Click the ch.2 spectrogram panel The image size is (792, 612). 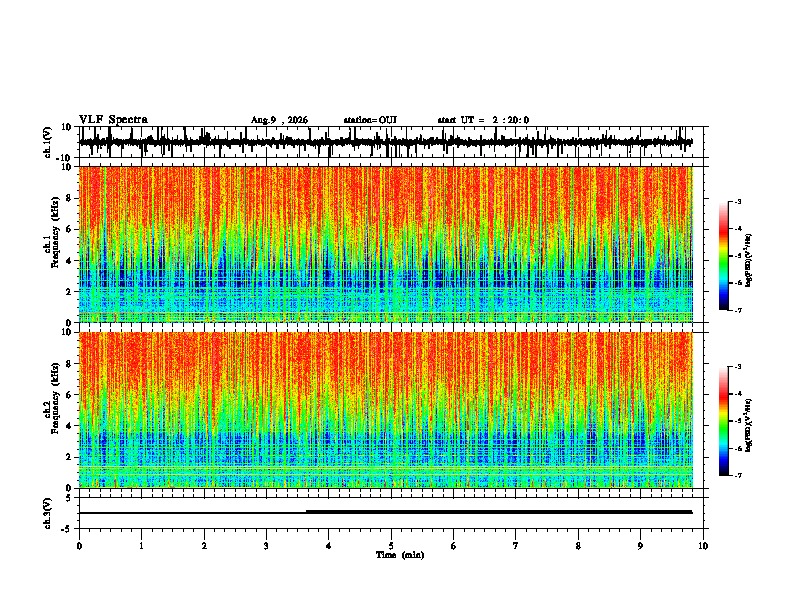(x=386, y=410)
